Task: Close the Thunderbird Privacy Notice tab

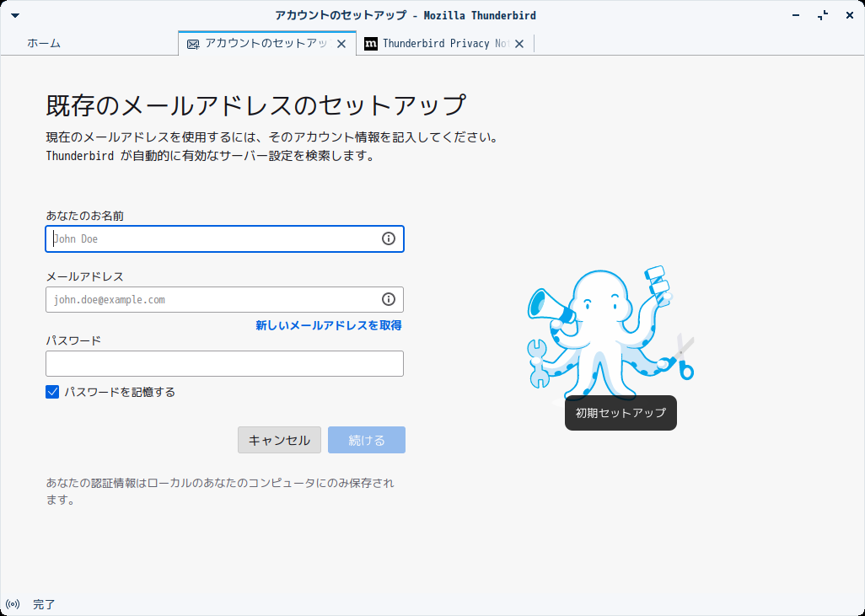Action: tap(519, 44)
